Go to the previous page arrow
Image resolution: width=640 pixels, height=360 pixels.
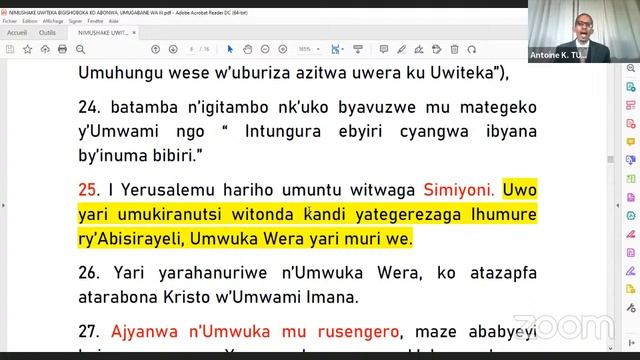point(156,49)
